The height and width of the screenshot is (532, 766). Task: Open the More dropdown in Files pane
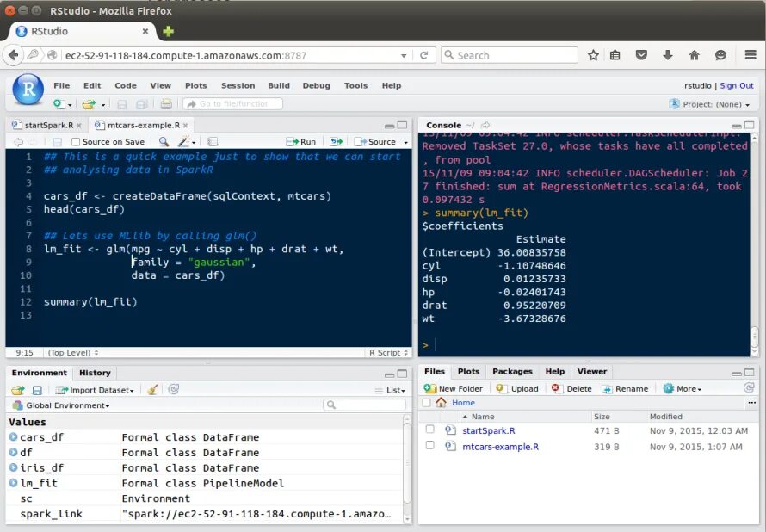coord(683,389)
